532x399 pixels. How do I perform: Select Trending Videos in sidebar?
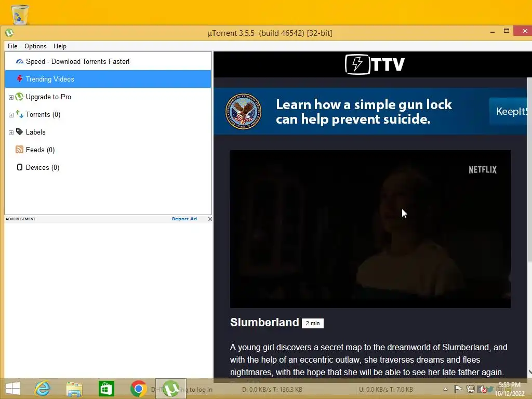[x=108, y=79]
